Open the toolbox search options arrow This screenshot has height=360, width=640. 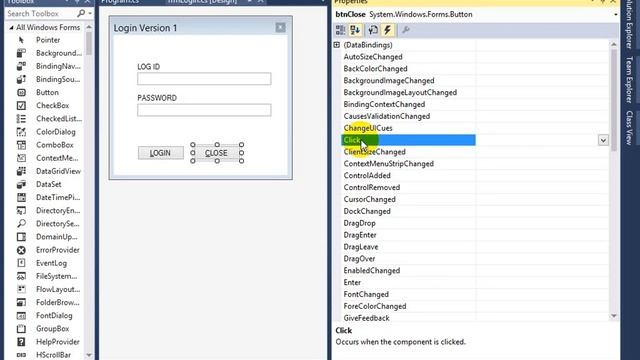click(90, 14)
